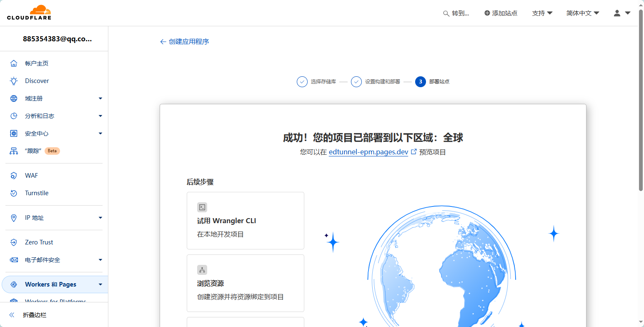Click the 设置构建和部署 step label
This screenshot has width=644, height=327.
(x=383, y=82)
